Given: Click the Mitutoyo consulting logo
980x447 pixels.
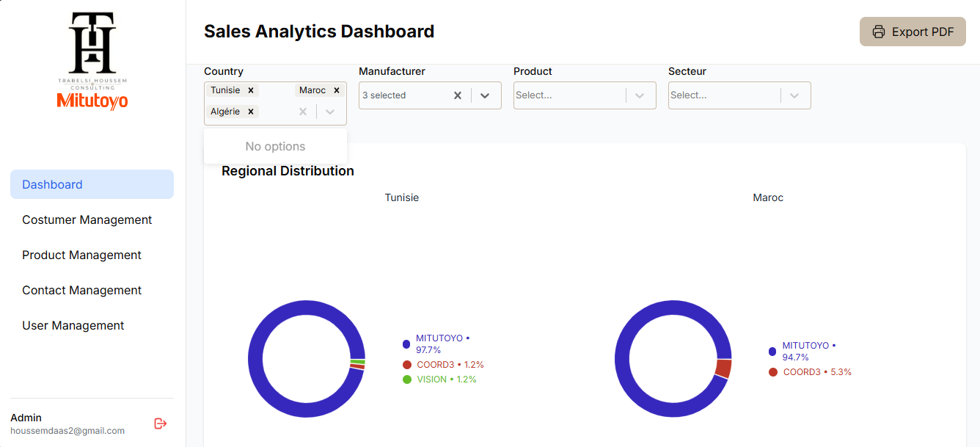Looking at the screenshot, I should (92, 62).
